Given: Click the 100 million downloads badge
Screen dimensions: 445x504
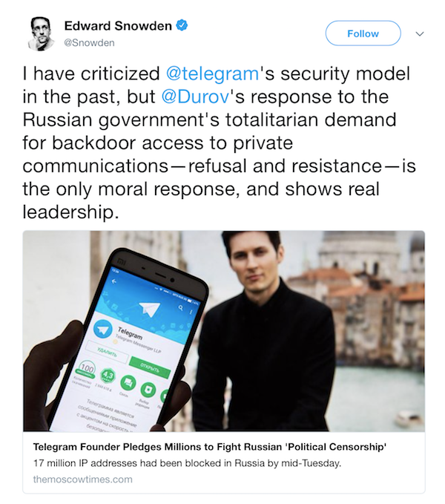Looking at the screenshot, I should coord(88,370).
